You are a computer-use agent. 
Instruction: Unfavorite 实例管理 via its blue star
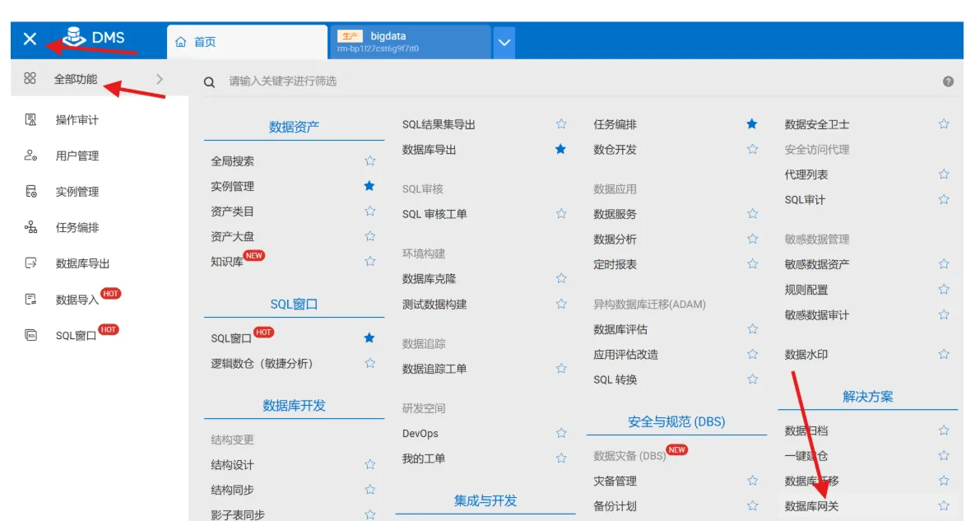[x=369, y=186]
